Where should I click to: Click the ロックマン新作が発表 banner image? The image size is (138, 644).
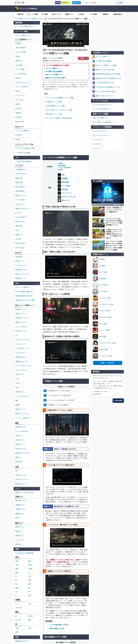[107, 193]
